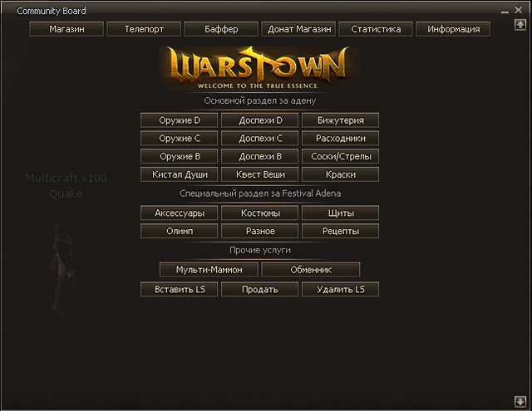Open the Рецепты section
Screen dimensions: 532x411
(x=340, y=231)
